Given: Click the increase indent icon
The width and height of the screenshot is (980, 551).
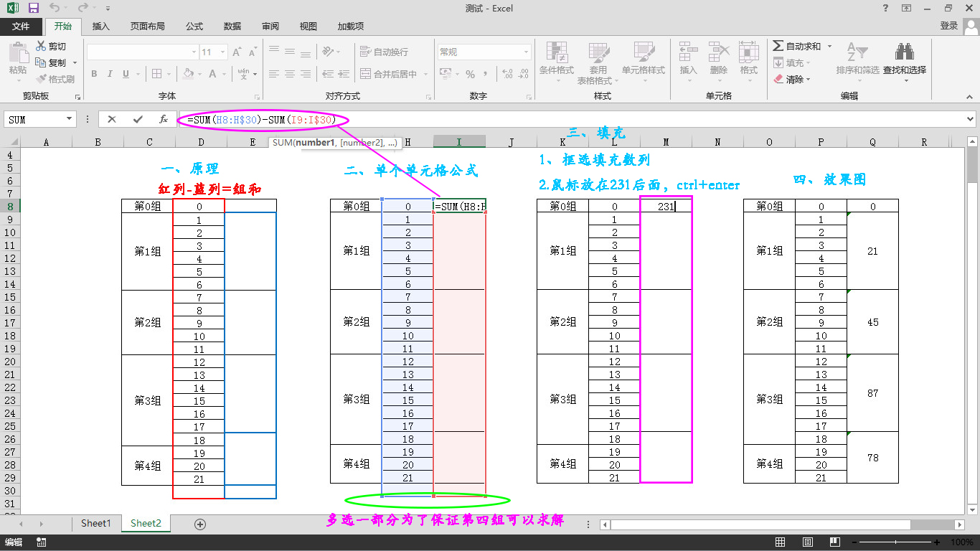Looking at the screenshot, I should [x=344, y=74].
